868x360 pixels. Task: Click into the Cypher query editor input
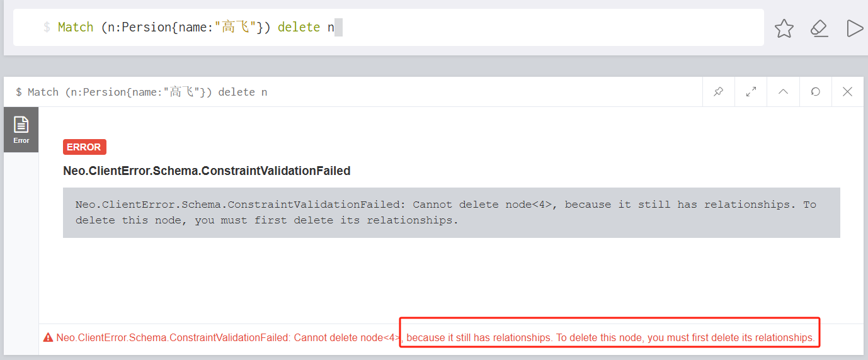click(388, 28)
